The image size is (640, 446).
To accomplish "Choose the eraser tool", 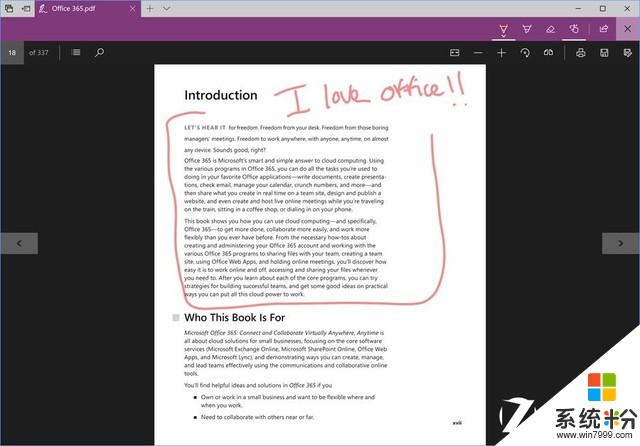I will pyautogui.click(x=550, y=29).
